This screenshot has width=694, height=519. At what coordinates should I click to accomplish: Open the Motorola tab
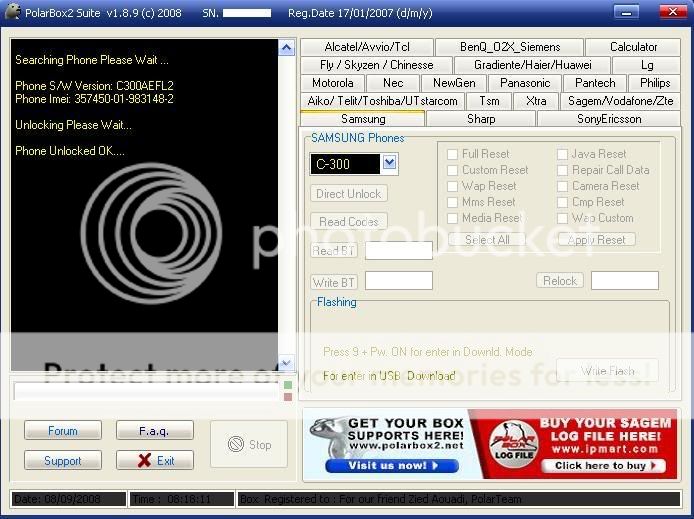pos(332,83)
